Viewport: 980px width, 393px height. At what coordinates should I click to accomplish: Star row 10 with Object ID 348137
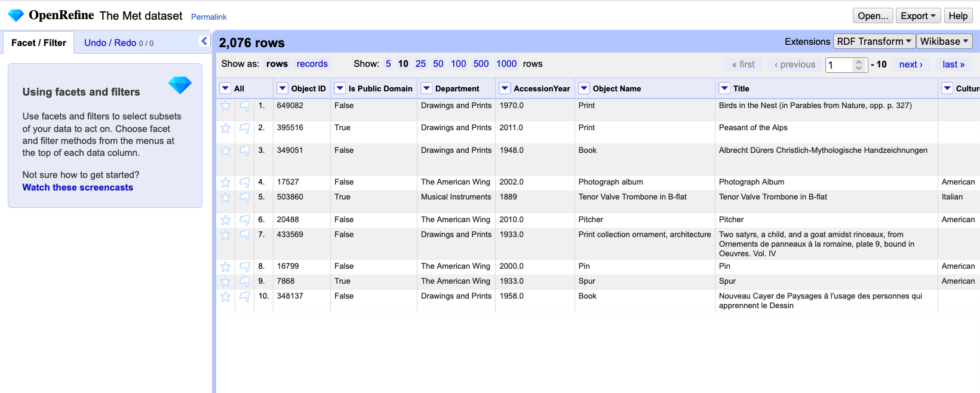[225, 296]
